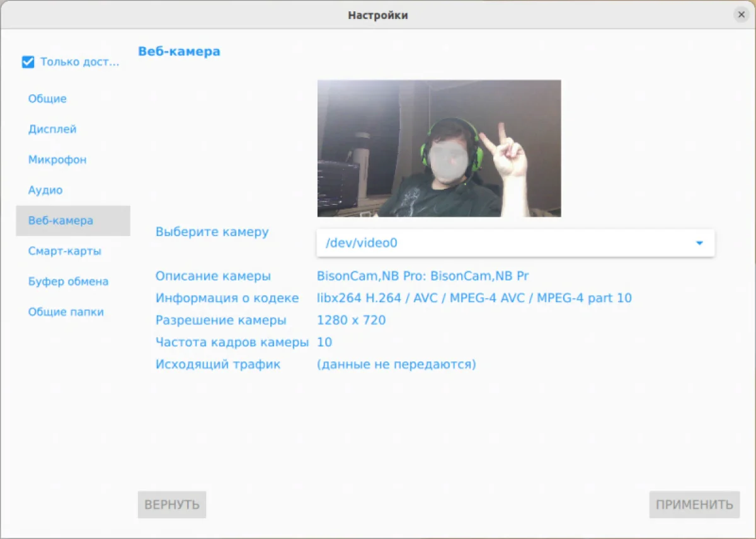The width and height of the screenshot is (756, 539).
Task: Click the camera dropdown arrow
Action: [699, 243]
